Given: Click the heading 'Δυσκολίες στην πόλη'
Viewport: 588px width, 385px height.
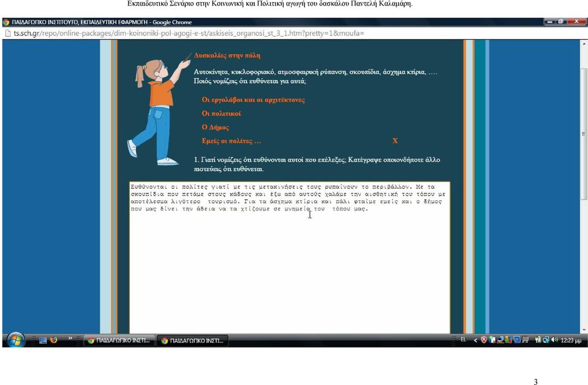Looking at the screenshot, I should pos(227,56).
